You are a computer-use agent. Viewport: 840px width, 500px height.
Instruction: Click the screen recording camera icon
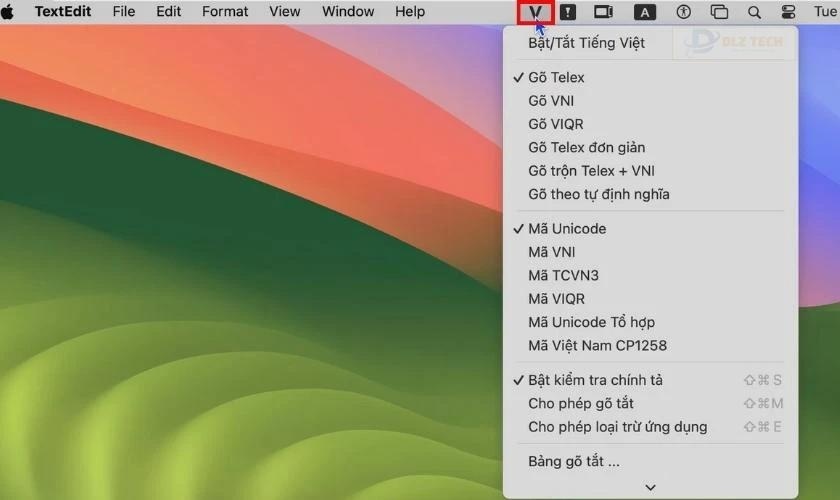click(x=603, y=12)
